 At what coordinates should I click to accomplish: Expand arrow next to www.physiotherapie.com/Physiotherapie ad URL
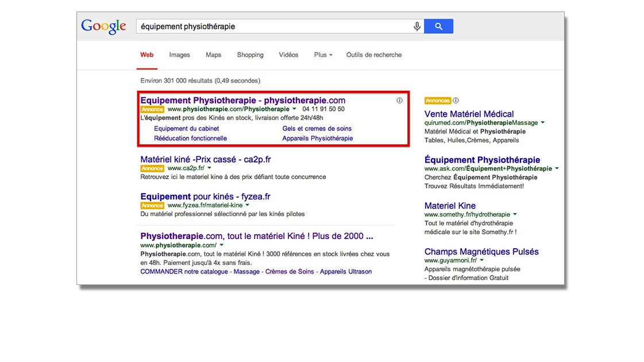pyautogui.click(x=294, y=109)
